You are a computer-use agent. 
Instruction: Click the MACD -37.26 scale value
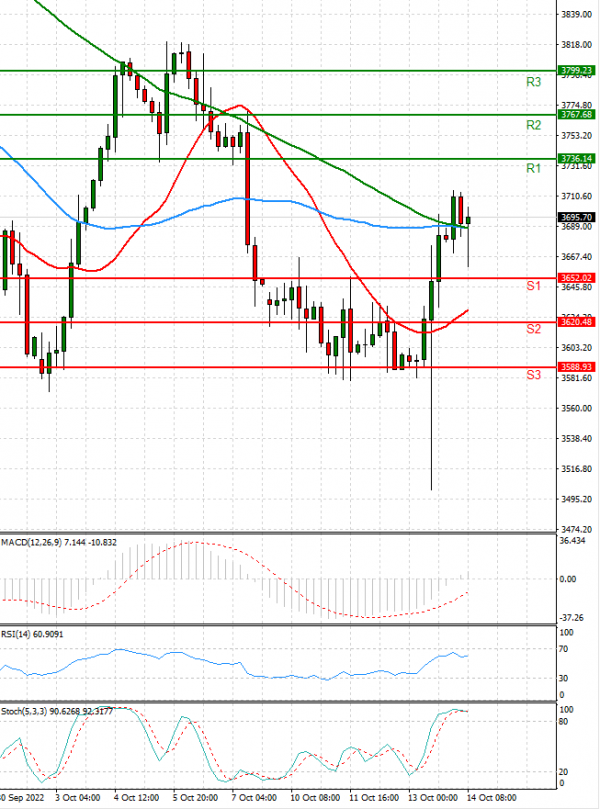(x=572, y=618)
